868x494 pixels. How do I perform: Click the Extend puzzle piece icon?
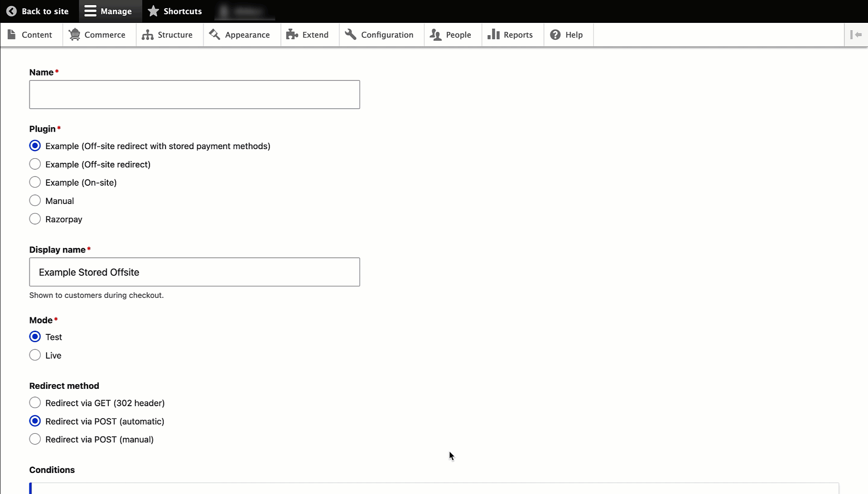(x=292, y=34)
